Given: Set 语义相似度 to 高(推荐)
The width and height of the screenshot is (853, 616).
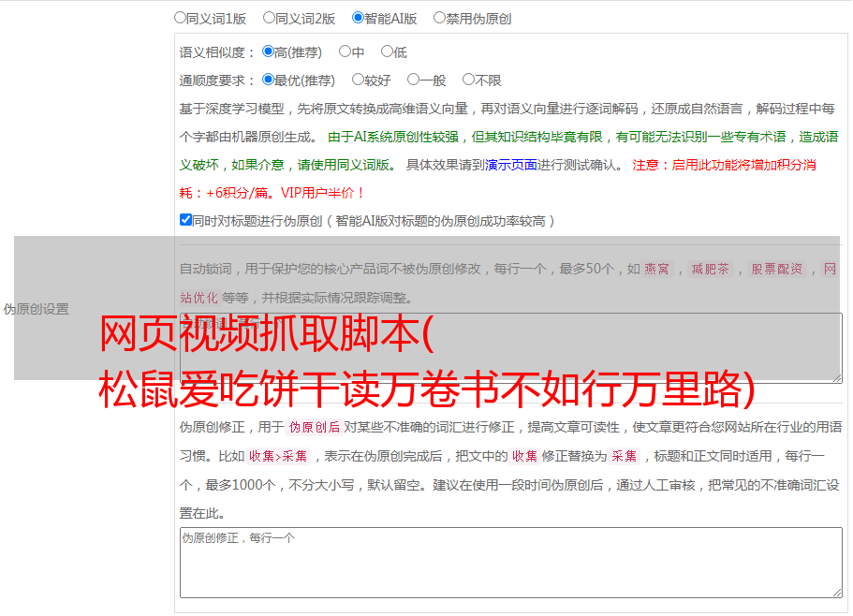Looking at the screenshot, I should tap(269, 52).
